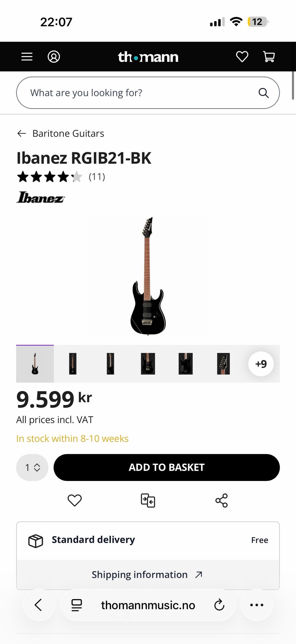Add guitar to wishlist via heart below basket
The height and width of the screenshot is (644, 296).
click(75, 500)
